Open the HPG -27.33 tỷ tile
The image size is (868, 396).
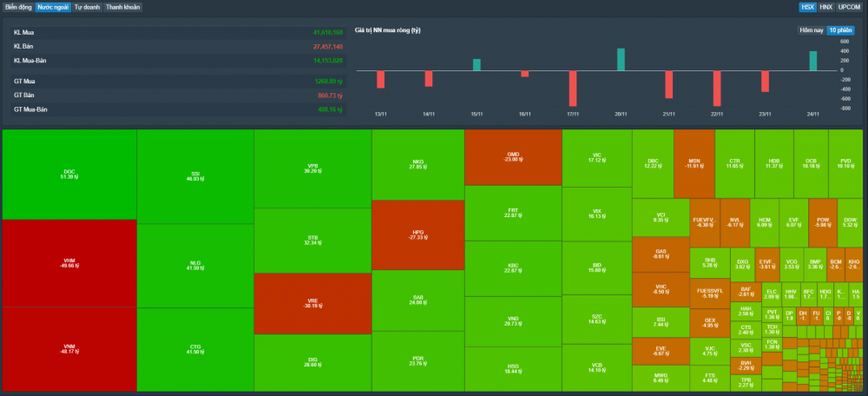pos(418,234)
